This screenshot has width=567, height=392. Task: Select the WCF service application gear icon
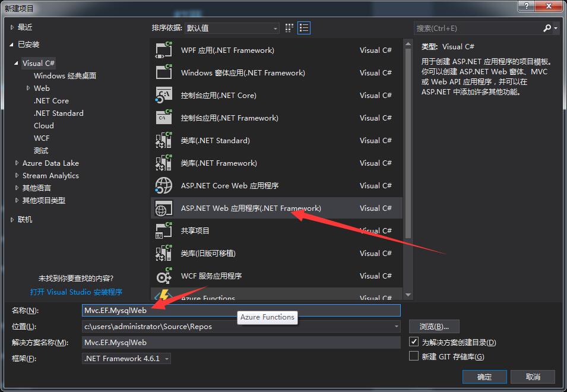pyautogui.click(x=164, y=276)
